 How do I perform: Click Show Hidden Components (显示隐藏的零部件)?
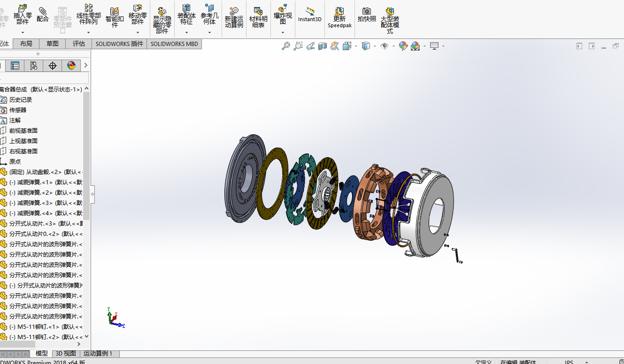tap(162, 20)
